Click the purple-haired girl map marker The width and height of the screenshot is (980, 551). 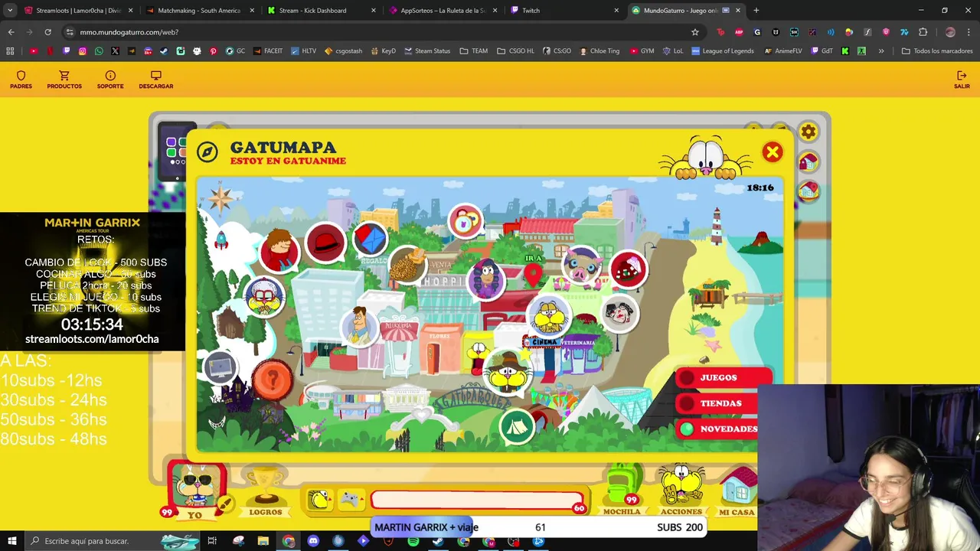(x=485, y=279)
